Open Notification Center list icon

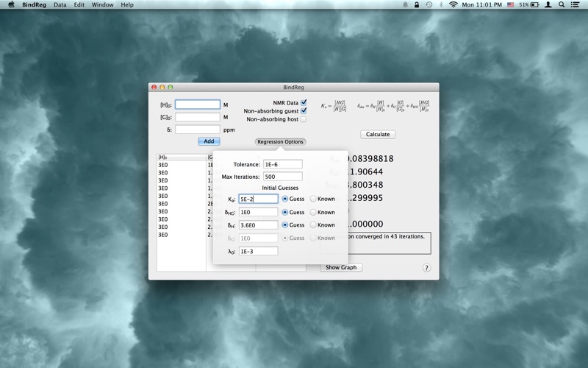tap(576, 4)
